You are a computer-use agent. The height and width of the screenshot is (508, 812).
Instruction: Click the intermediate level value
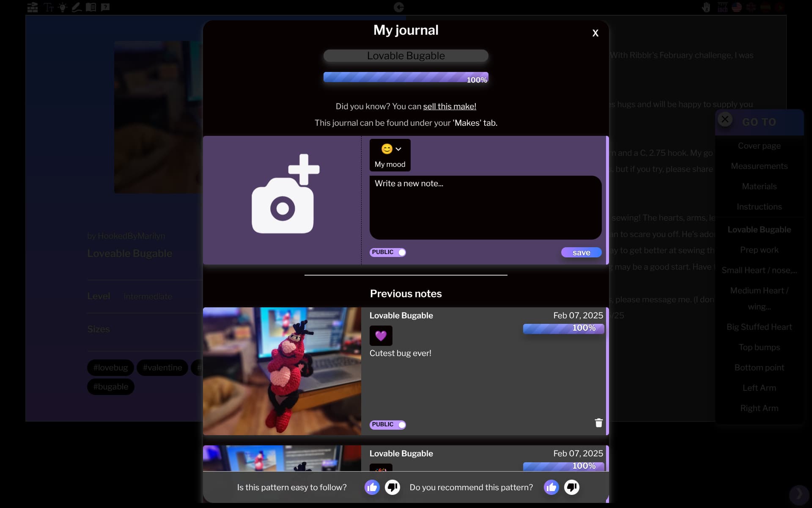pyautogui.click(x=148, y=296)
